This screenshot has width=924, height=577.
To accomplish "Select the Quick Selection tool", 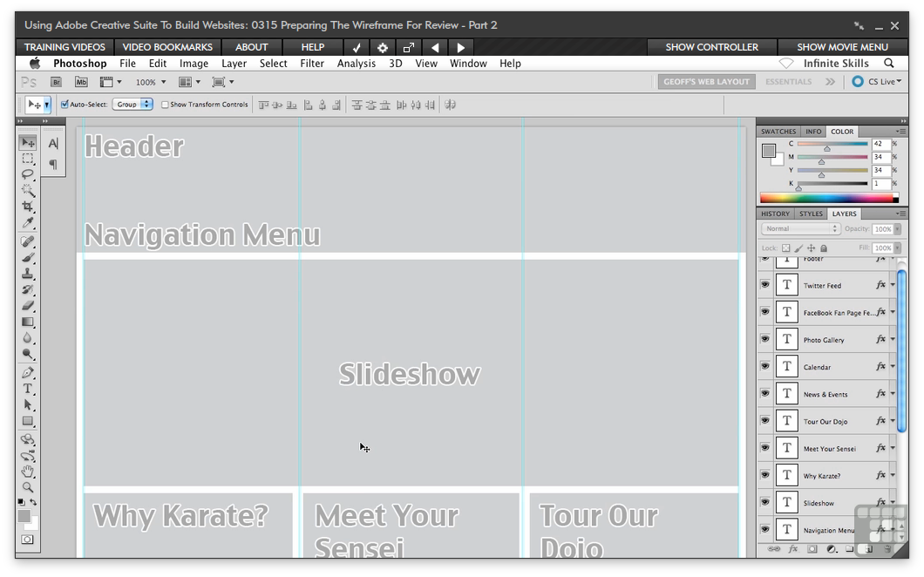I will coord(28,190).
